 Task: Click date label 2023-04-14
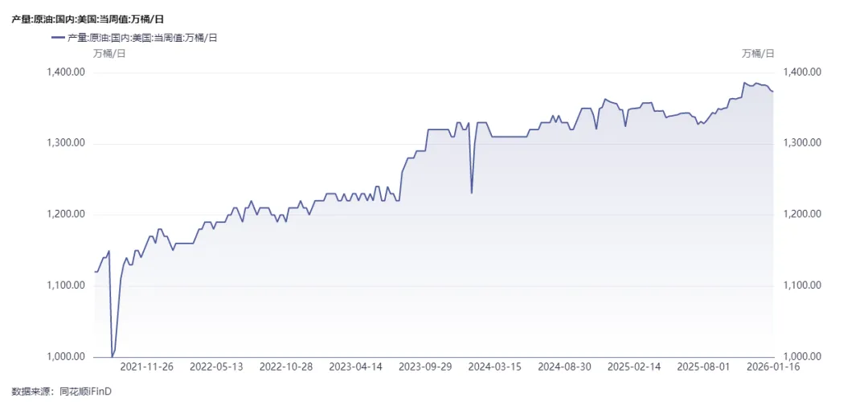(355, 367)
